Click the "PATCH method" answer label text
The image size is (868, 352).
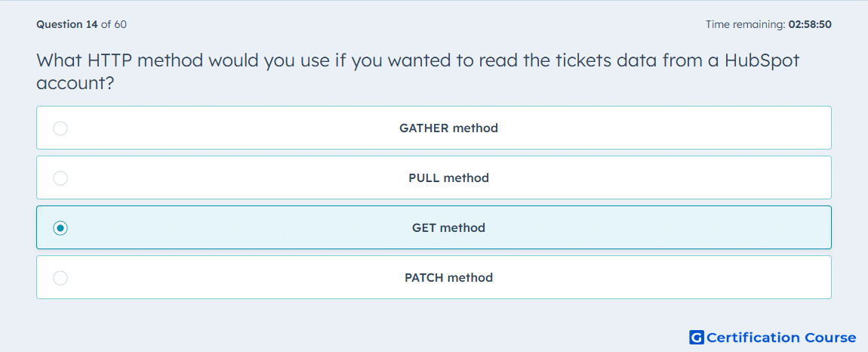pyautogui.click(x=448, y=278)
